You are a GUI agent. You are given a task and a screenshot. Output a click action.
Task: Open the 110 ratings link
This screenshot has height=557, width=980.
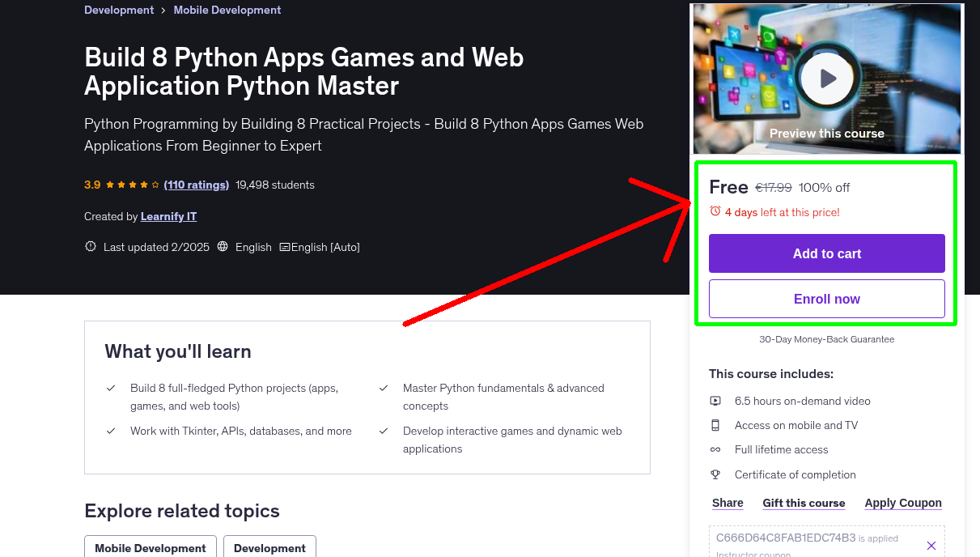click(196, 185)
